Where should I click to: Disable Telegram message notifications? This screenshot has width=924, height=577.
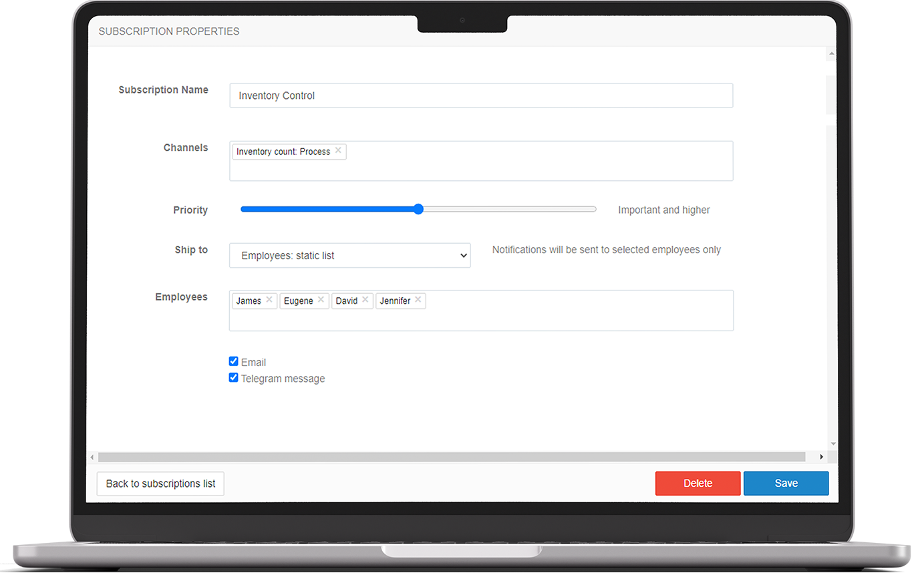click(x=233, y=377)
